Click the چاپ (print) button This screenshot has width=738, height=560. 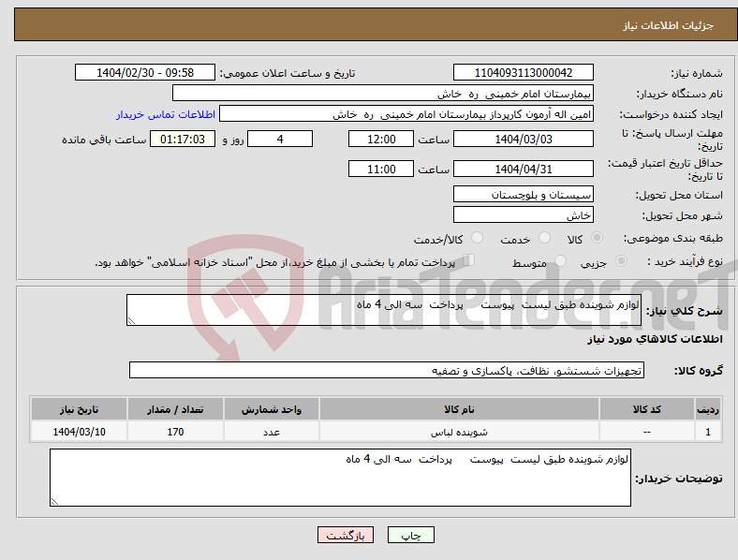[x=410, y=535]
